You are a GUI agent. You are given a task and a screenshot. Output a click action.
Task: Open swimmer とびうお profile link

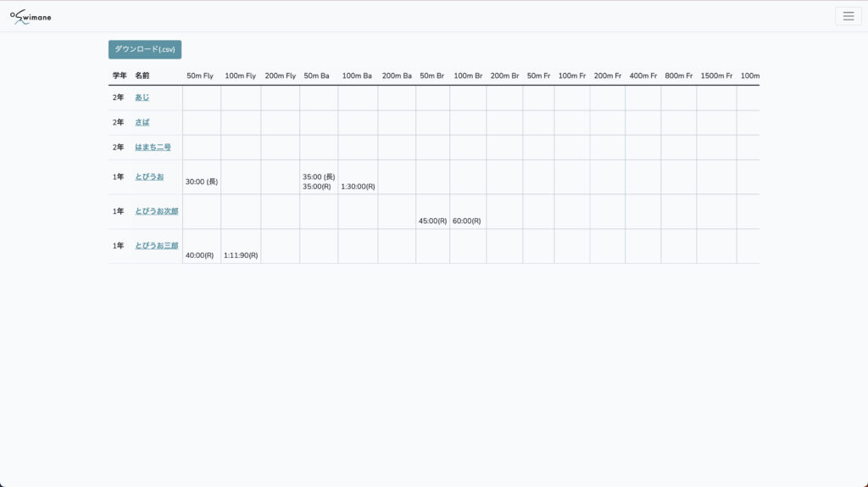149,176
